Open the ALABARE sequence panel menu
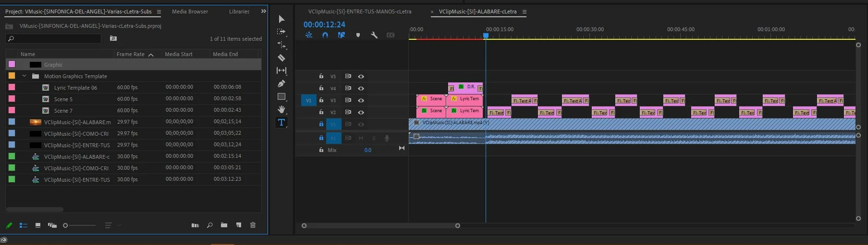Screen dimensions: 868x245 (x=525, y=12)
